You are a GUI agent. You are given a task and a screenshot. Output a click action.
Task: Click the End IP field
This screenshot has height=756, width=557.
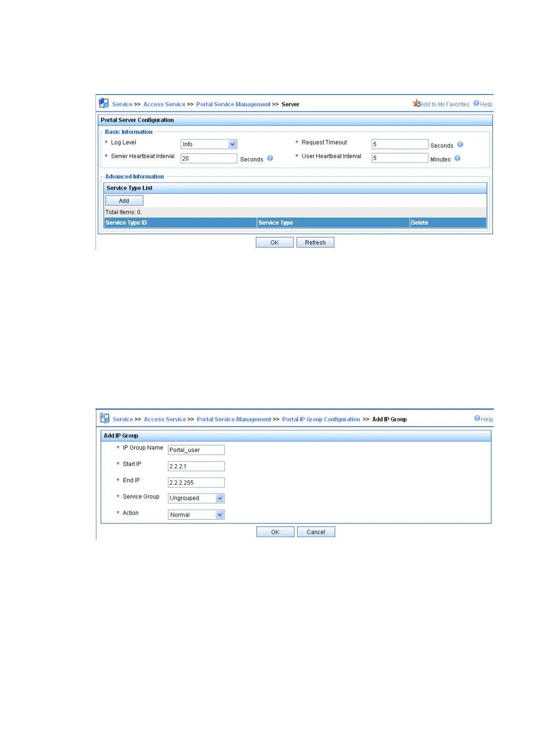(196, 482)
